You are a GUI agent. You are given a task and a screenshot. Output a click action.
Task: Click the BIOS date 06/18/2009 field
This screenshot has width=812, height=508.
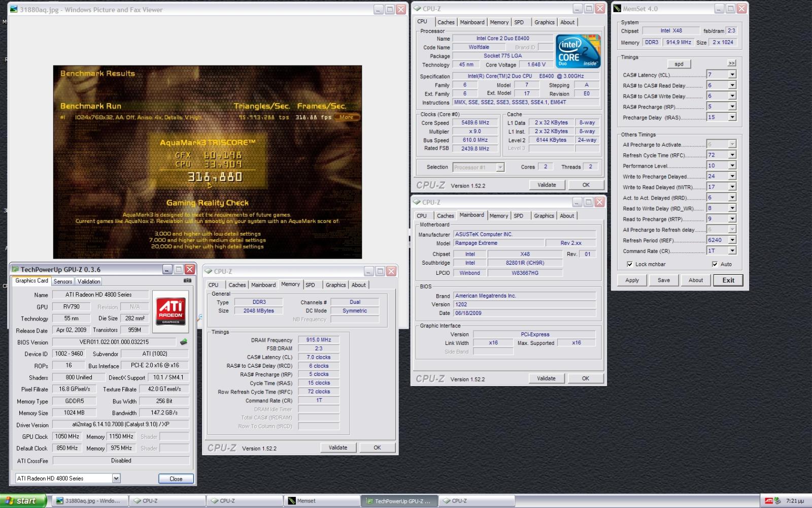[x=524, y=313]
